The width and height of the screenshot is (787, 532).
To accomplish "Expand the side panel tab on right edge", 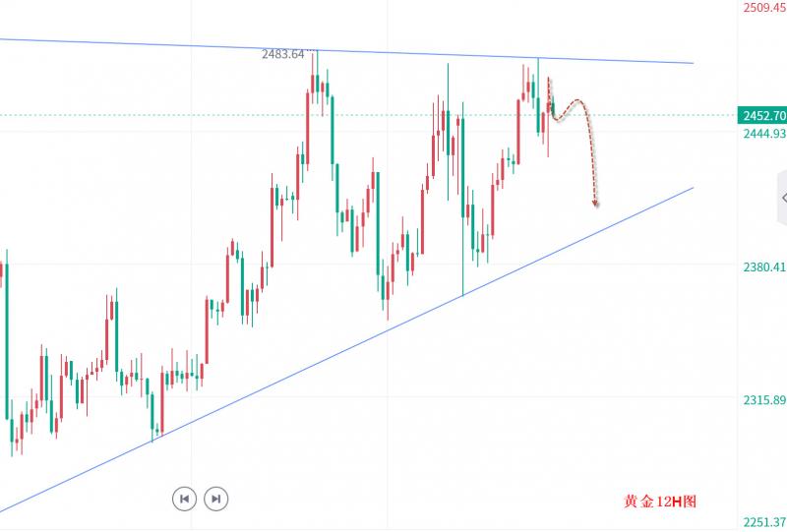I will [782, 198].
